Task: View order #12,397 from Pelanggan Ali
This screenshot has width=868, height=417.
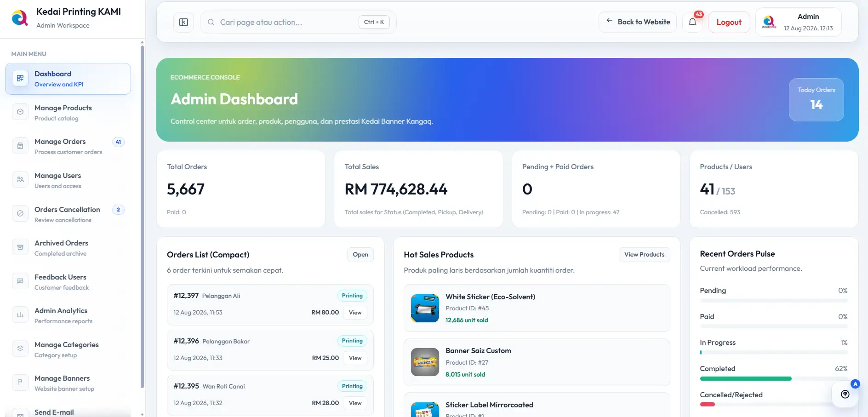Action: click(355, 313)
